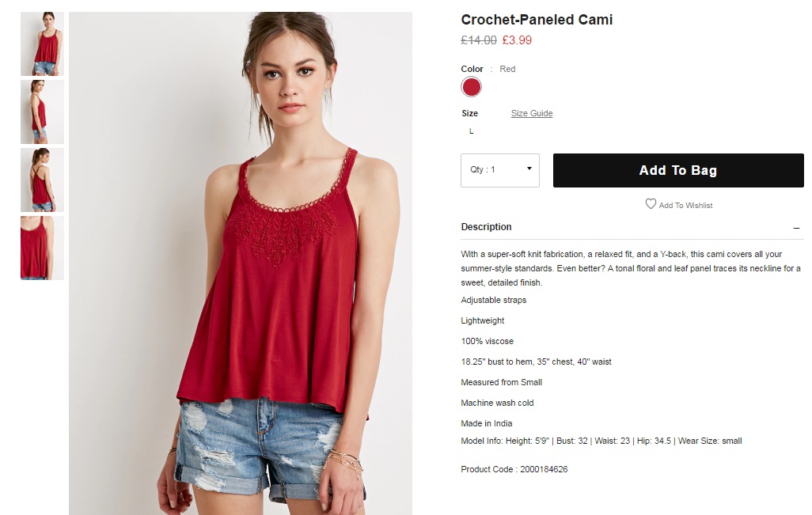Click the Color label Red text

[507, 69]
